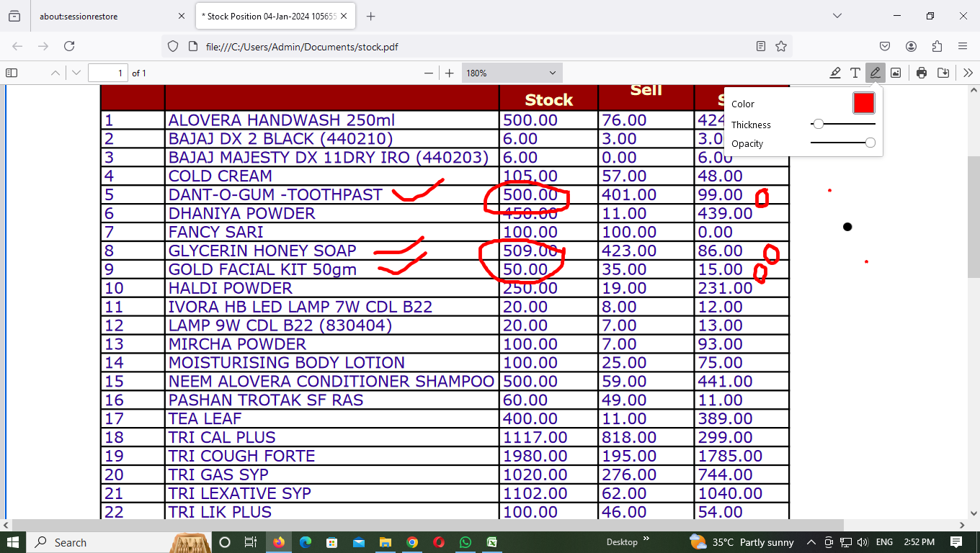980x553 pixels.
Task: Select the Text annotation tool
Action: click(855, 73)
